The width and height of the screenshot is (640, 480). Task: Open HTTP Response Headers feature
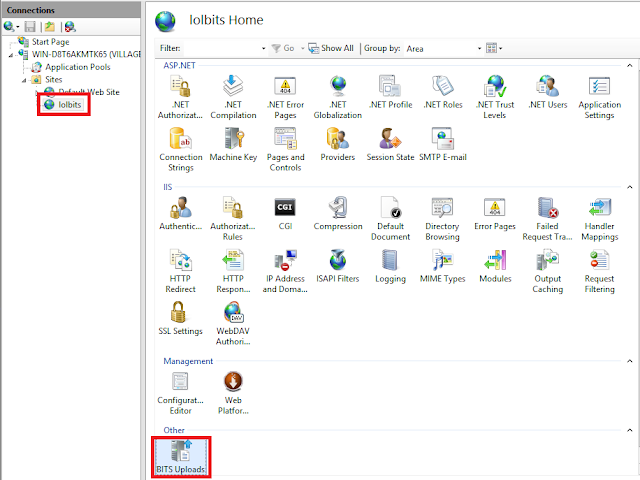[233, 271]
